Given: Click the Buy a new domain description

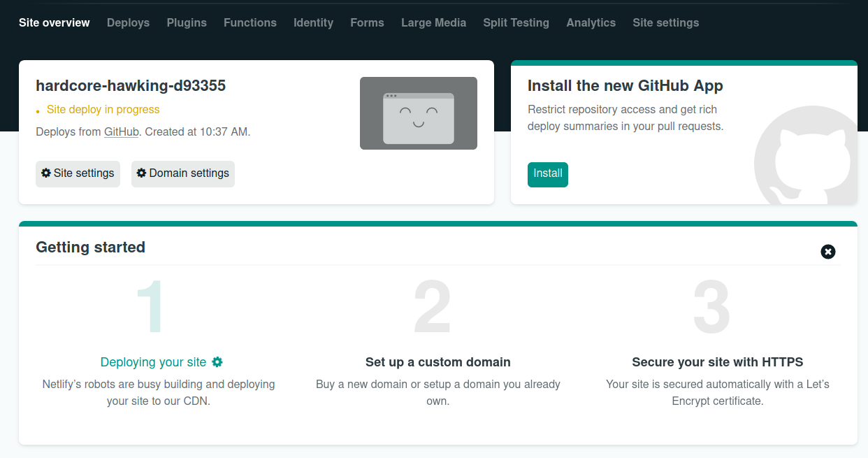Looking at the screenshot, I should tap(438, 393).
